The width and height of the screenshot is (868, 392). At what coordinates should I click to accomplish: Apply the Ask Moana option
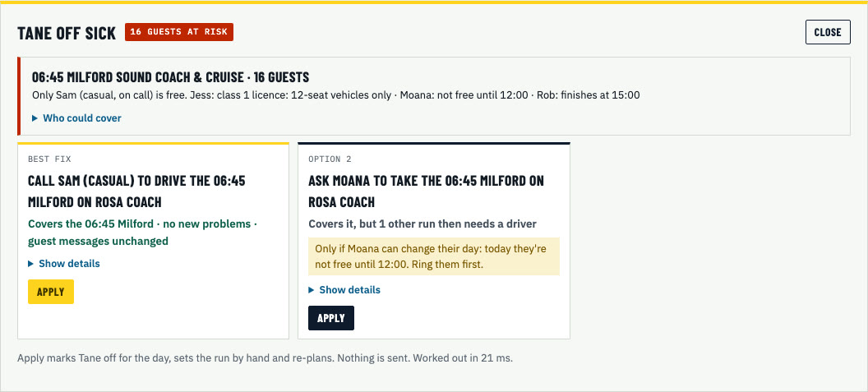coord(331,318)
